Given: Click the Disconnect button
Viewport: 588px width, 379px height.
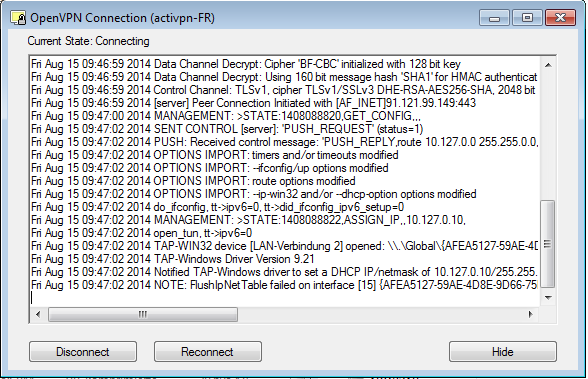Looking at the screenshot, I should click(x=83, y=352).
